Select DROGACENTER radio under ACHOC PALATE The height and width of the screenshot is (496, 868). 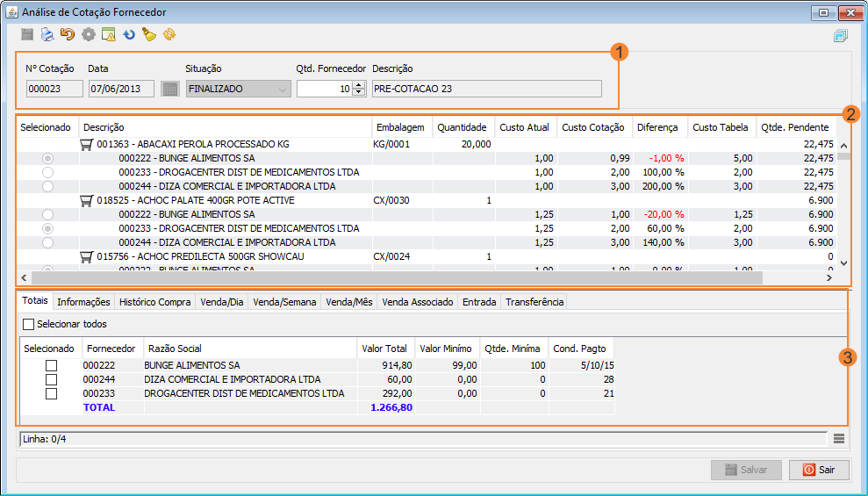(x=48, y=228)
